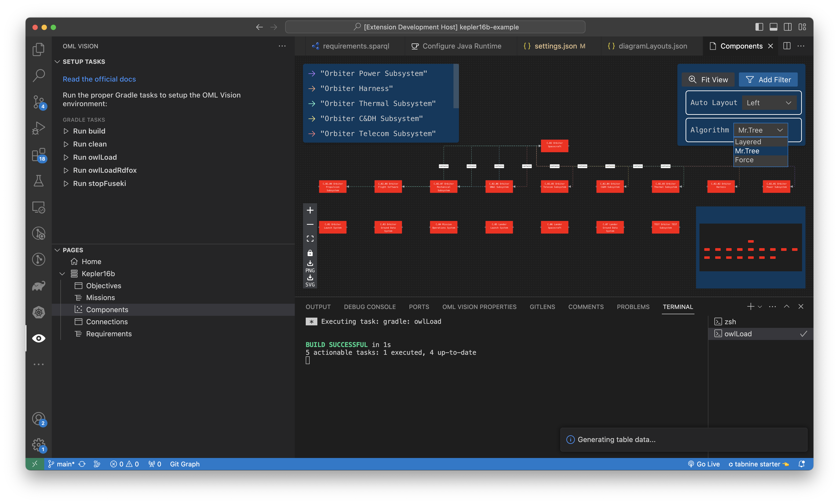Collapse the SETUP TASKS section

[x=57, y=62]
